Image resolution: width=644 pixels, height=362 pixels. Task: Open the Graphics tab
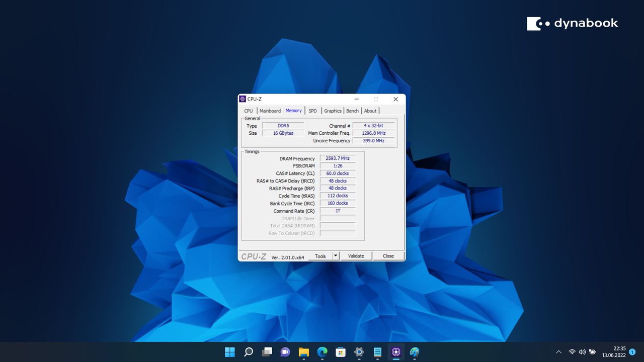pos(333,111)
